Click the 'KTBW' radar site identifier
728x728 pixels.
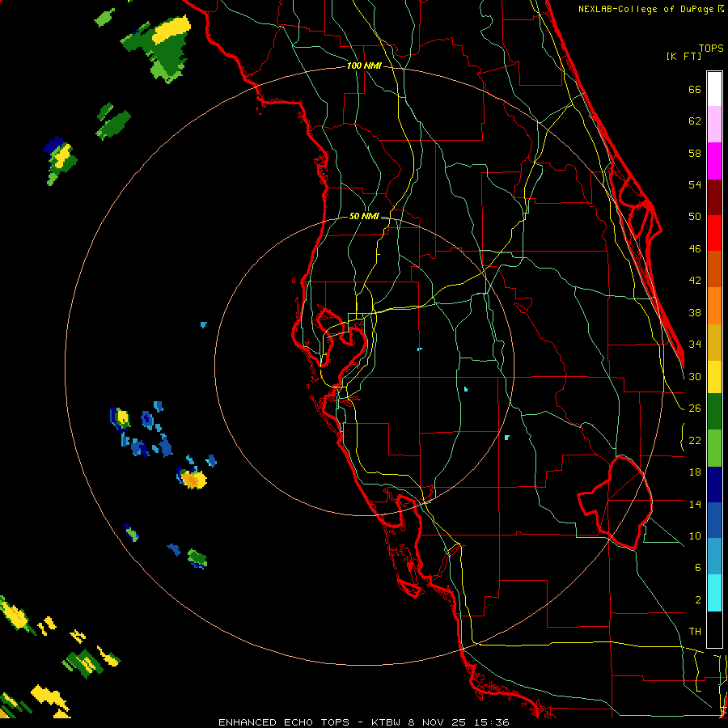[x=387, y=722]
